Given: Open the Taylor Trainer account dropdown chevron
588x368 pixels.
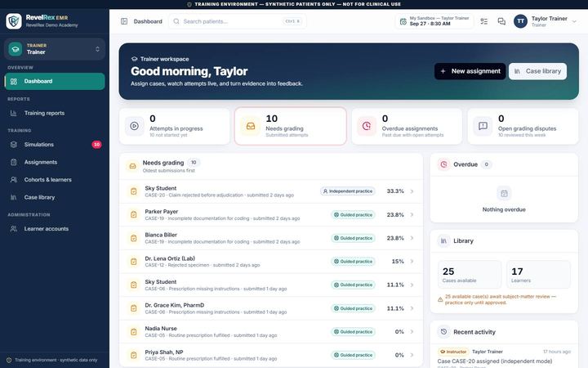Looking at the screenshot, I should (x=574, y=21).
